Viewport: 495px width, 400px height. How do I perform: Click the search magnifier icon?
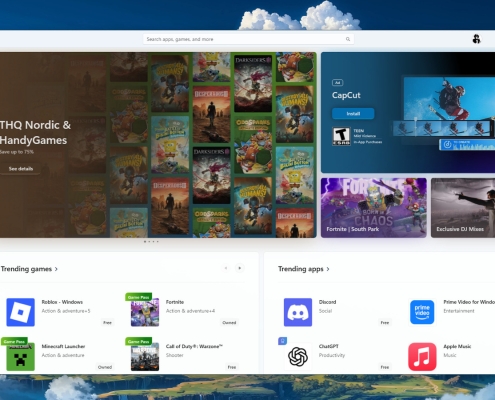(x=348, y=39)
